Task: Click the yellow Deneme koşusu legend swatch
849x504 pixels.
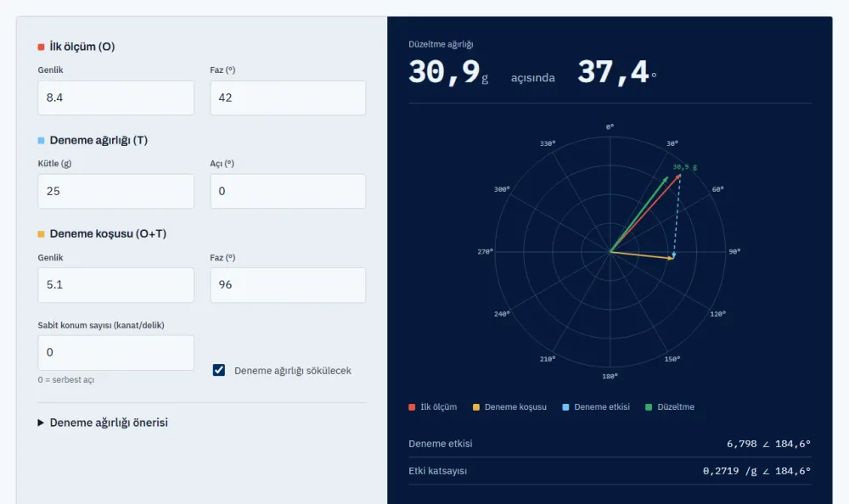Action: pyautogui.click(x=476, y=407)
